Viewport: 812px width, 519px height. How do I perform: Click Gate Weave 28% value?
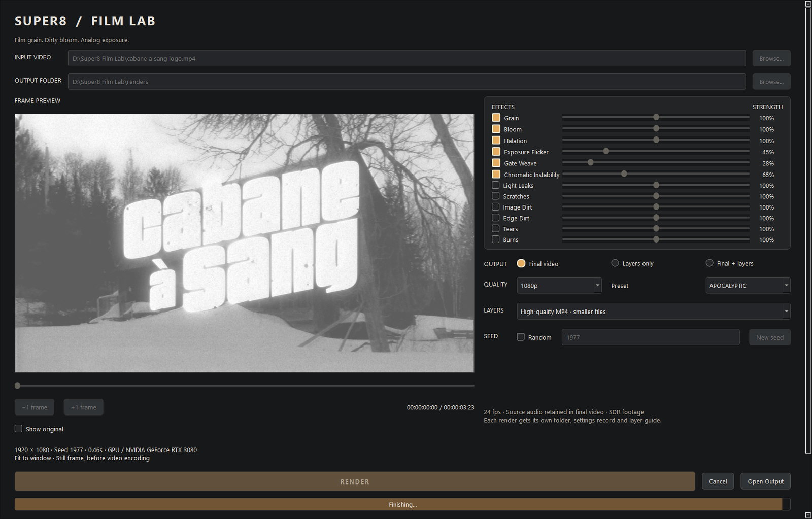768,163
